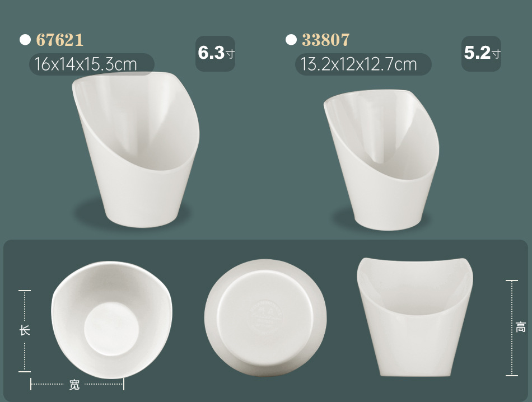Image resolution: width=532 pixels, height=402 pixels.
Task: Select the 6.3寸 size badge
Action: pyautogui.click(x=216, y=54)
